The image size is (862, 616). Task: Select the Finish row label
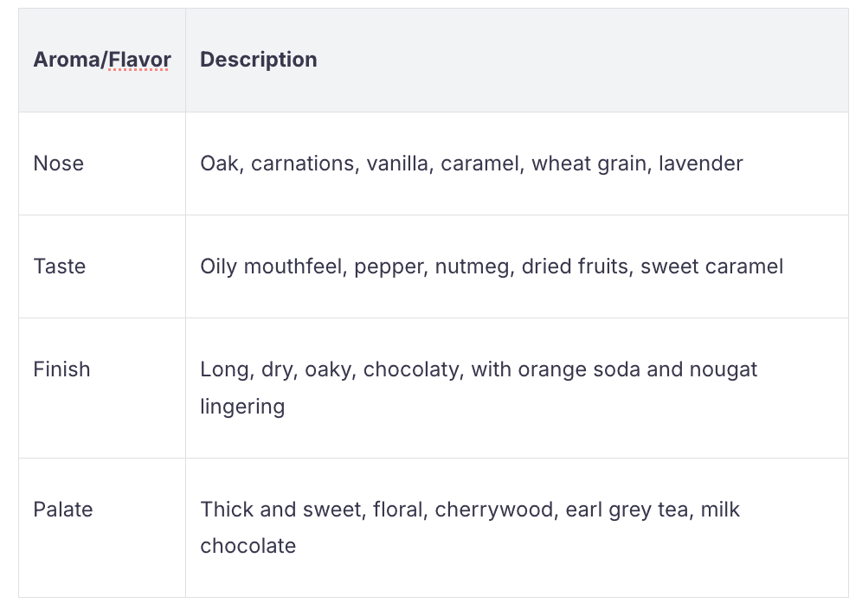pyautogui.click(x=61, y=369)
